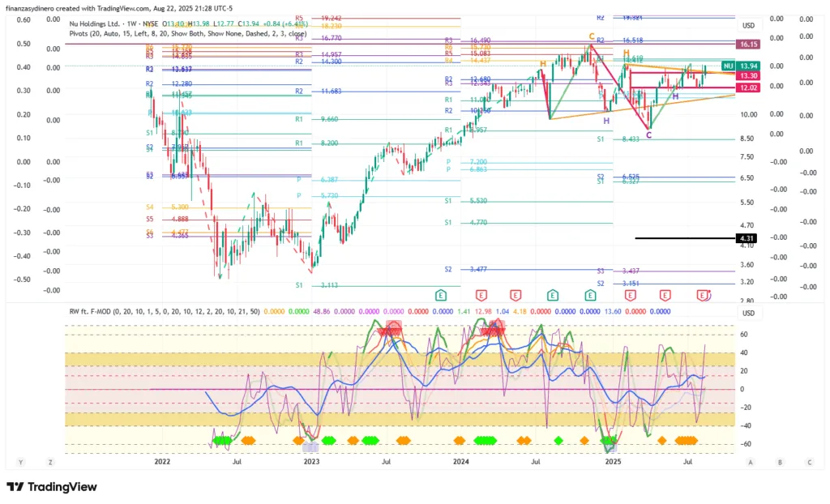Click the 10.00 price scale value
Image resolution: width=830 pixels, height=504 pixels.
748,114
